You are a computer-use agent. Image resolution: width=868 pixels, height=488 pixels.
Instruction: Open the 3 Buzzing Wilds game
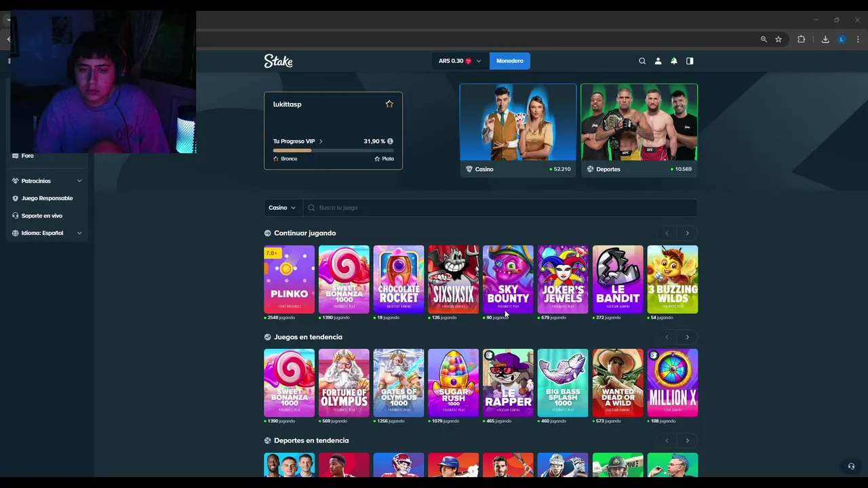673,279
